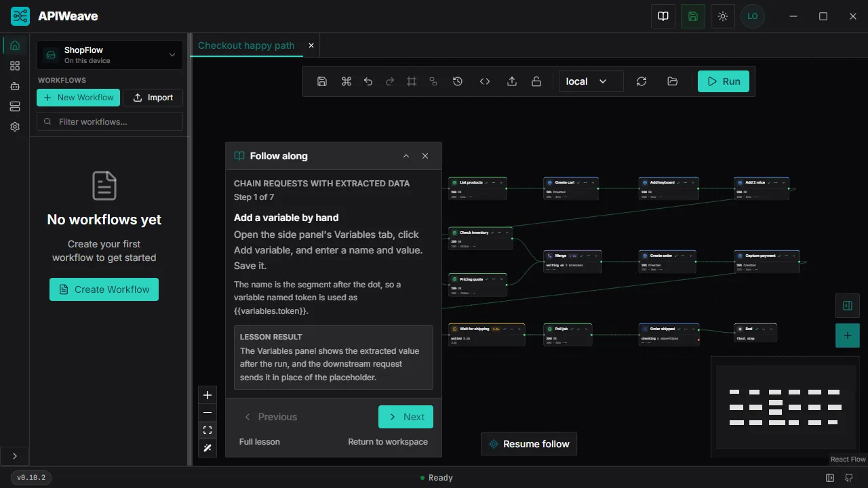Viewport: 868px width, 488px height.
Task: Click the v0.10.2 version badge
Action: point(31,478)
